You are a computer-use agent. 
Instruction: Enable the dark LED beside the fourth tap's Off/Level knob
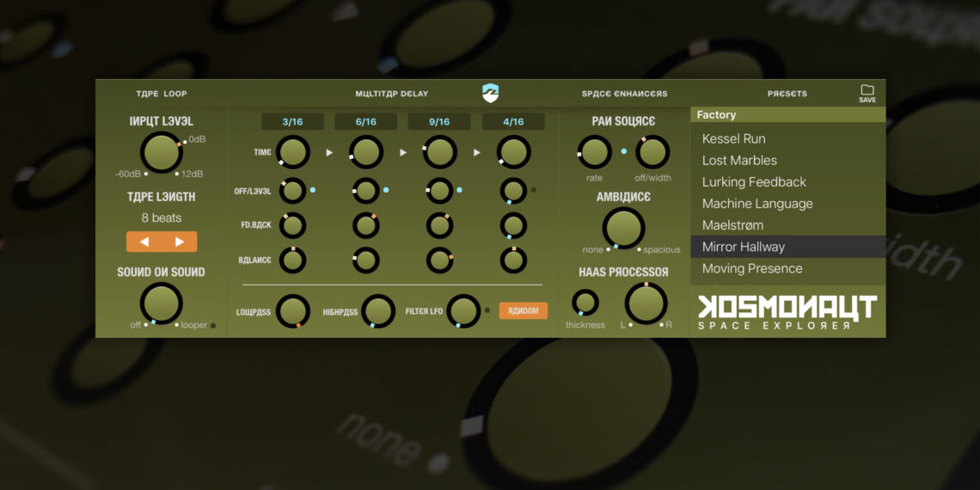[533, 190]
